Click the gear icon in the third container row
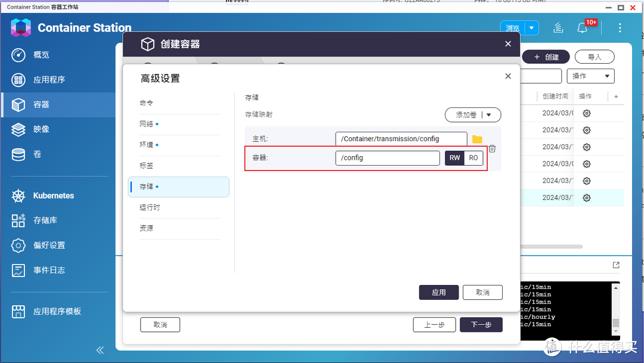Image resolution: width=644 pixels, height=363 pixels. (x=587, y=147)
